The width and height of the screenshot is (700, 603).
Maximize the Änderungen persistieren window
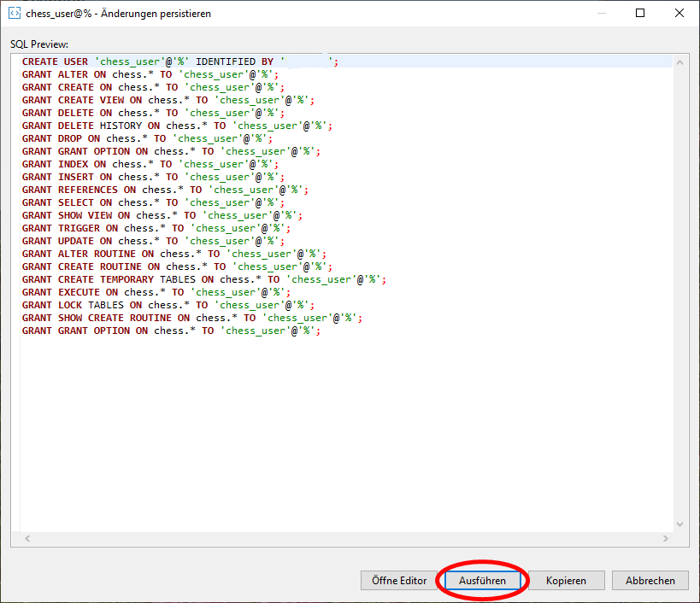click(x=641, y=14)
